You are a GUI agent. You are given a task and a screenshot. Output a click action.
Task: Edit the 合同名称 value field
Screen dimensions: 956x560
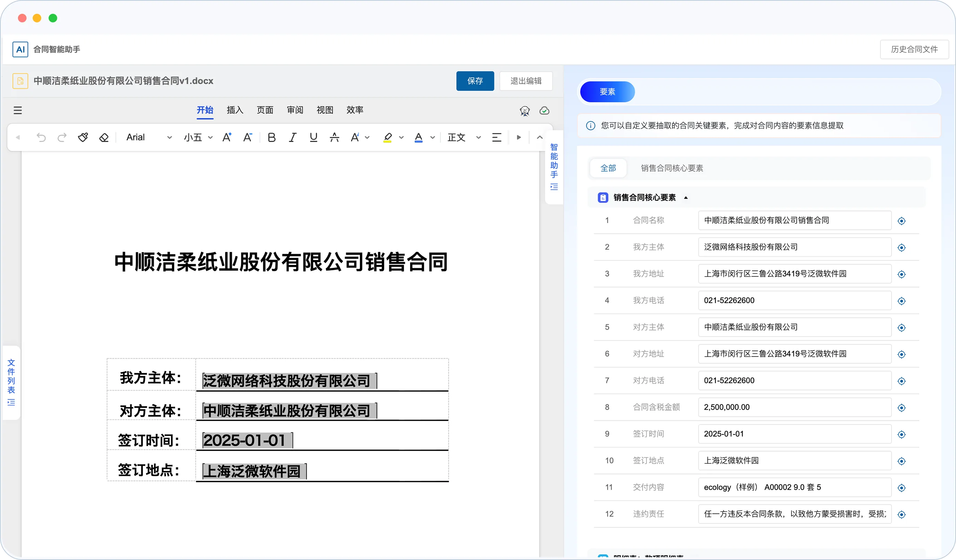795,220
